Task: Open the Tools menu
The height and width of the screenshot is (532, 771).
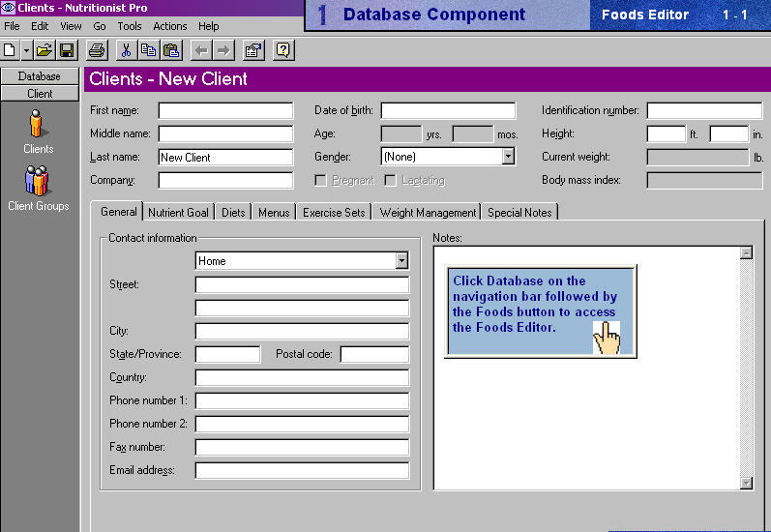Action: tap(130, 26)
